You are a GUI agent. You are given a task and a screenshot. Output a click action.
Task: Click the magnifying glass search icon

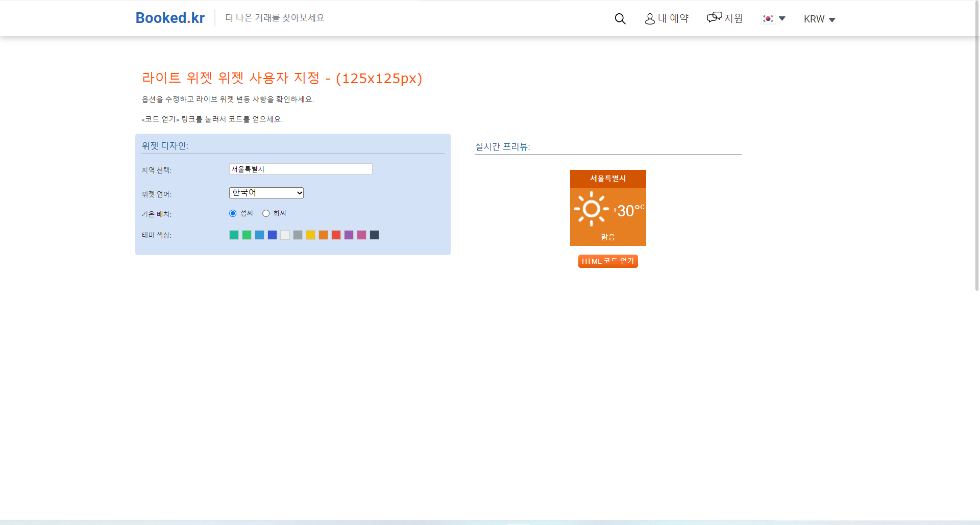pyautogui.click(x=620, y=19)
